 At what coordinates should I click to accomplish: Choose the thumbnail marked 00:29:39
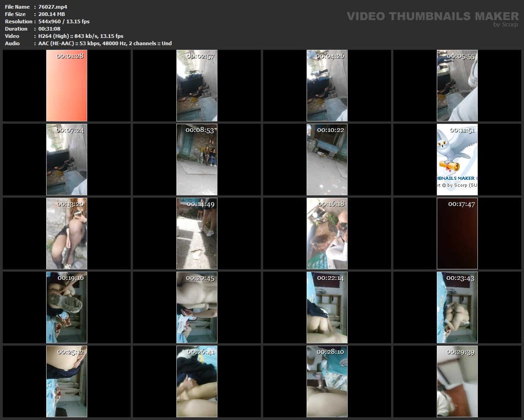coord(457,381)
